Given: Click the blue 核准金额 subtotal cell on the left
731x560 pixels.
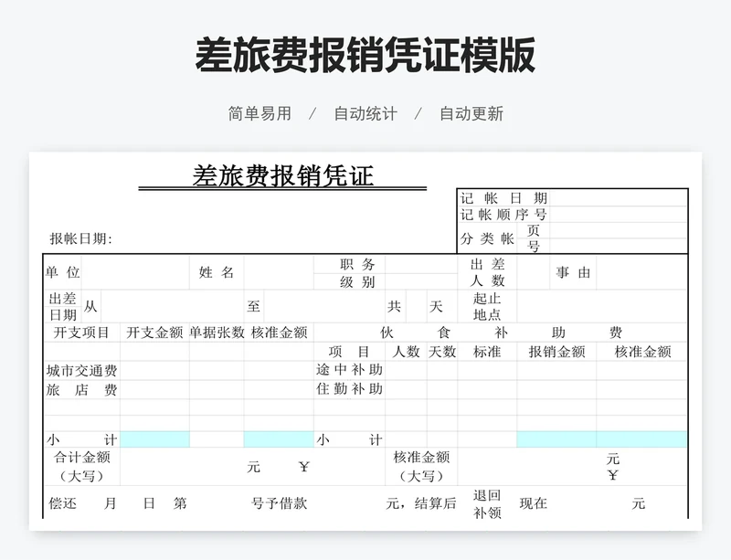Looking at the screenshot, I should click(279, 439).
